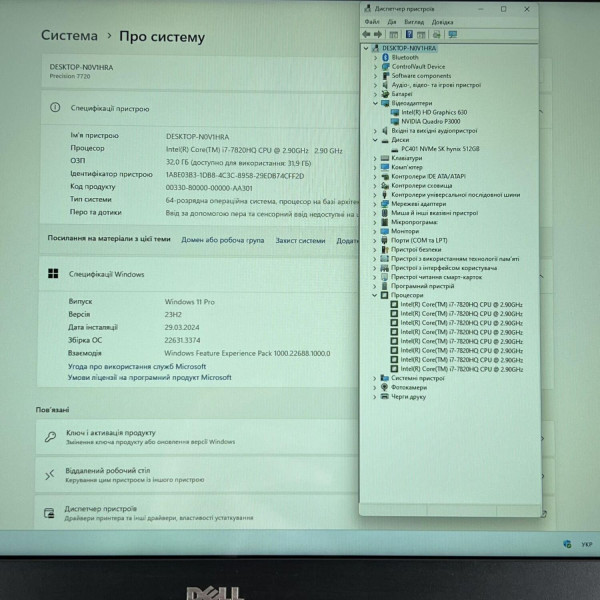This screenshot has width=600, height=600.
Task: Click the Черги друку printer icon
Action: pos(384,396)
